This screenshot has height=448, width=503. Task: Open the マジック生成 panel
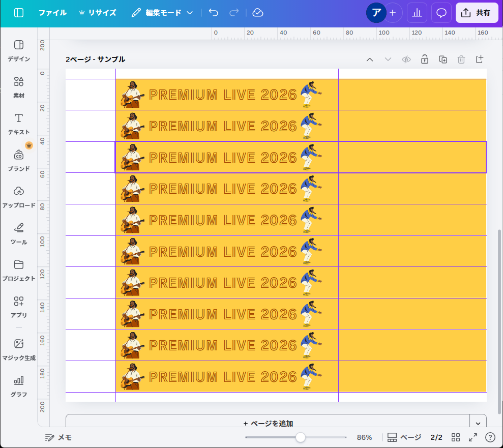tap(19, 349)
